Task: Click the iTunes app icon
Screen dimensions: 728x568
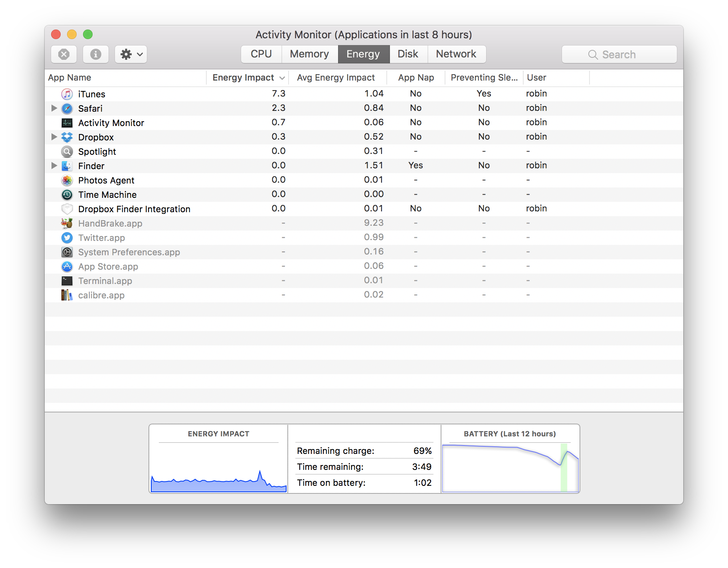Action: [67, 94]
